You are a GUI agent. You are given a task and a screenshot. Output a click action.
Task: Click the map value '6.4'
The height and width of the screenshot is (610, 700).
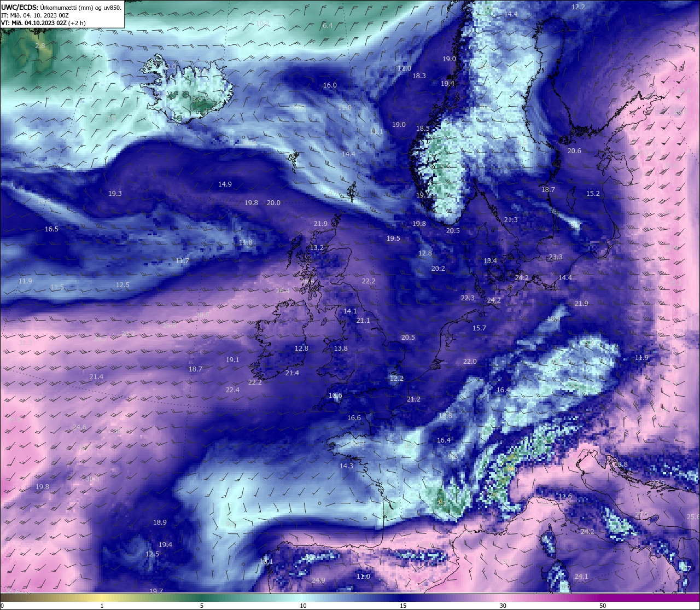[327, 26]
